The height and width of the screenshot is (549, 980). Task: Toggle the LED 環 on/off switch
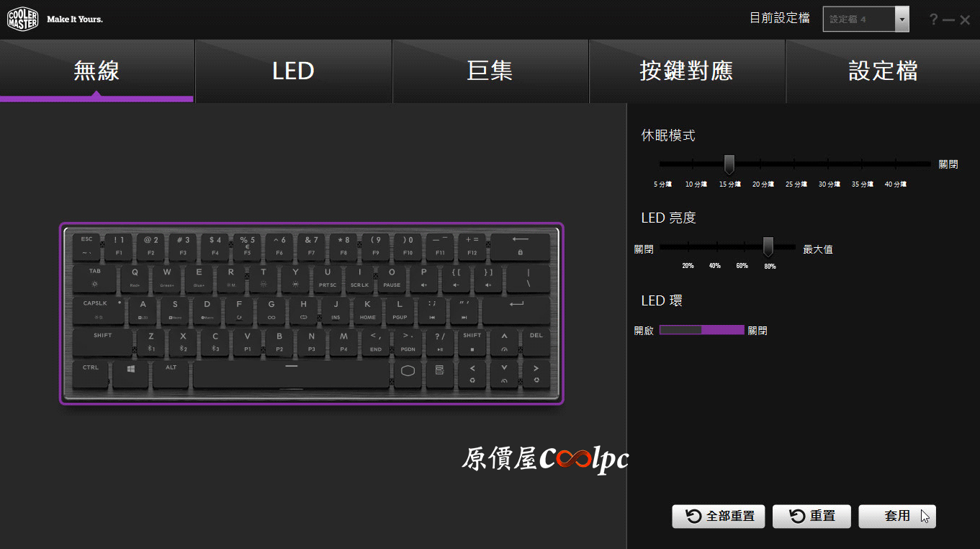[701, 330]
